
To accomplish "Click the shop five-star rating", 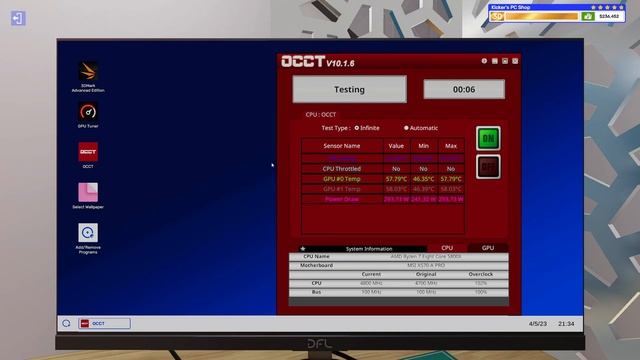I will (607, 7).
